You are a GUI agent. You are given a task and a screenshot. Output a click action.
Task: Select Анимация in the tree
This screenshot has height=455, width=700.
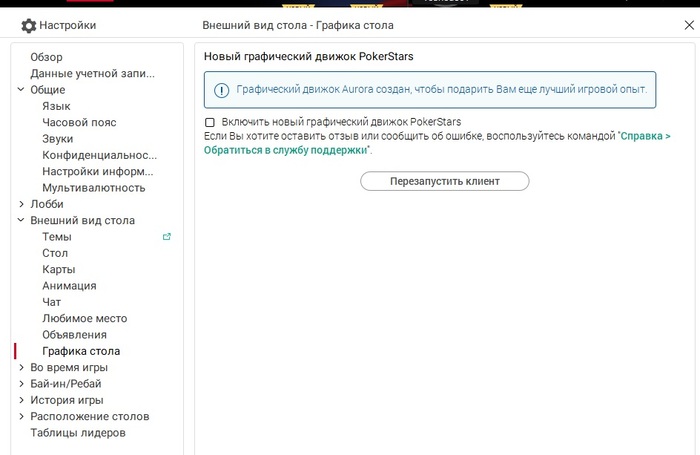[x=69, y=286]
